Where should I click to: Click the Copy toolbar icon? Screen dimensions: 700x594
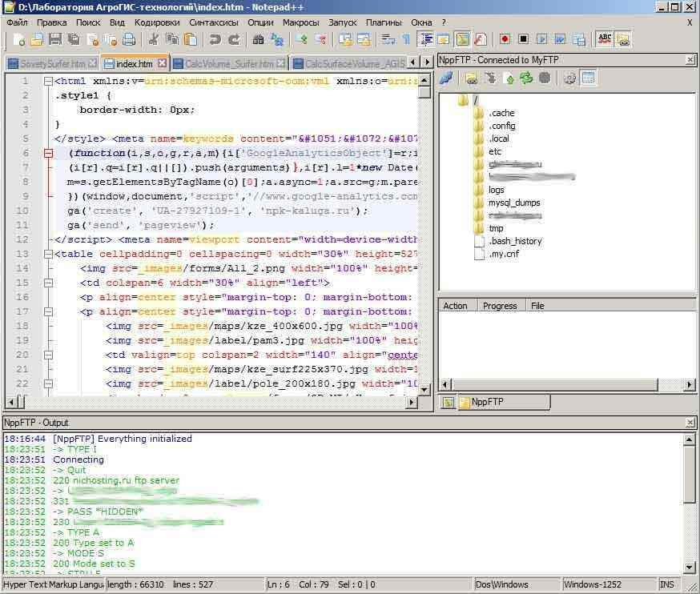[x=172, y=40]
